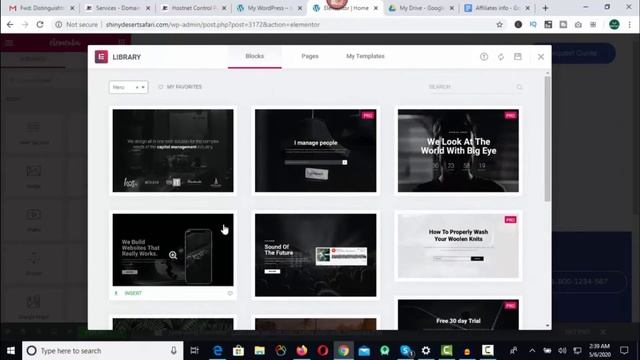Select the 'I manage people' template
Image resolution: width=640 pixels, height=360 pixels.
pos(316,151)
